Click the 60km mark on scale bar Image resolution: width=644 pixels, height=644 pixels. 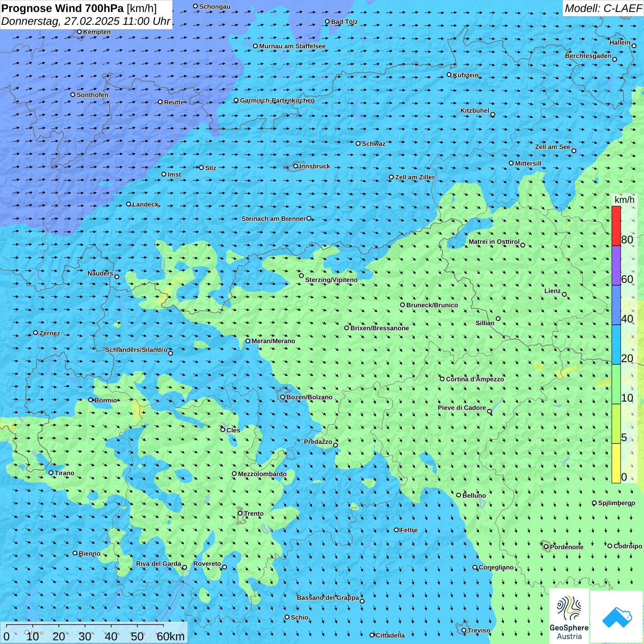170,636
